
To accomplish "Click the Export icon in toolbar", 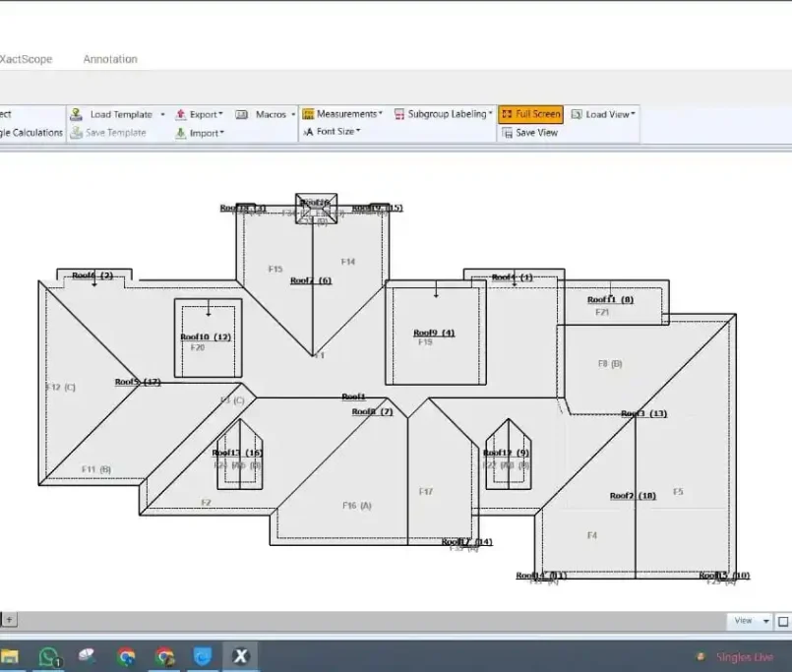I will point(181,114).
